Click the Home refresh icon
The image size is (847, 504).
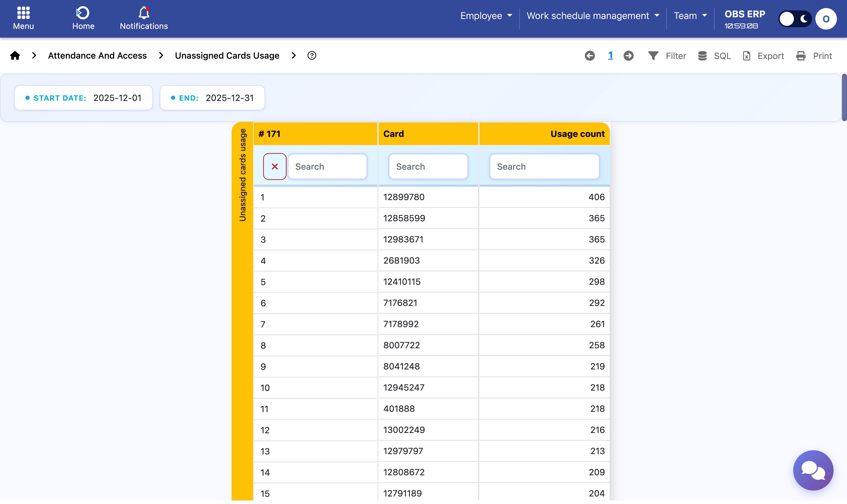[x=83, y=13]
